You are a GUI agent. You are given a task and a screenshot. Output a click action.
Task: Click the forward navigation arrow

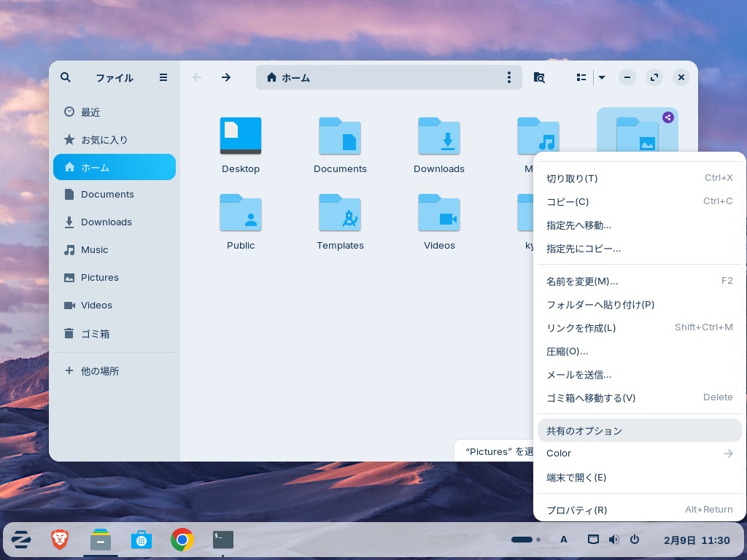click(226, 77)
